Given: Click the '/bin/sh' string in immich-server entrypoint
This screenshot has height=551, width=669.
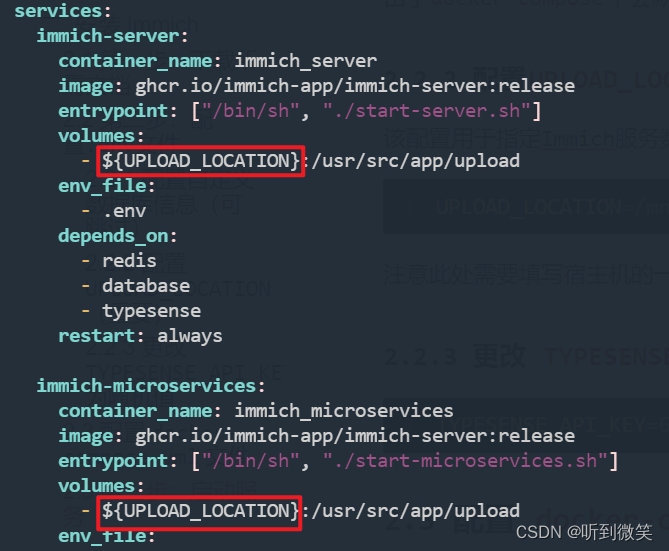Looking at the screenshot, I should coord(251,111).
